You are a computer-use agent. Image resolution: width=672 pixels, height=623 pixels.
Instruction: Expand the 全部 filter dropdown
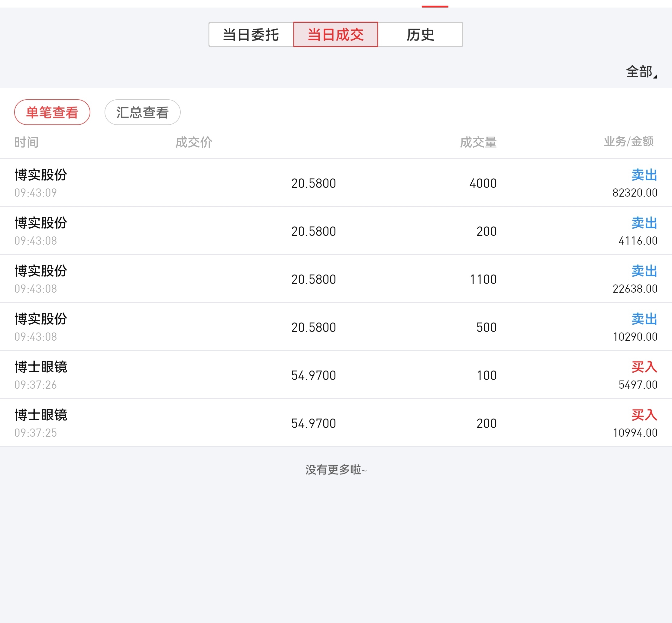[639, 72]
